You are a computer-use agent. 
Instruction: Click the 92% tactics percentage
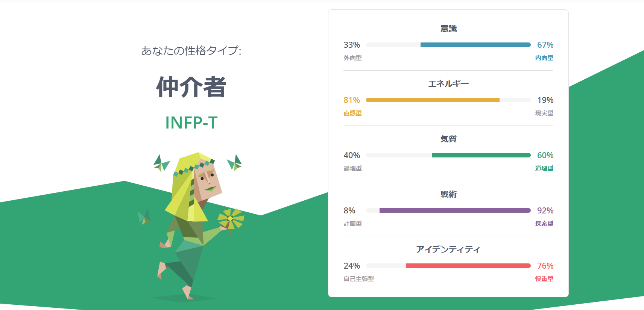[545, 210]
